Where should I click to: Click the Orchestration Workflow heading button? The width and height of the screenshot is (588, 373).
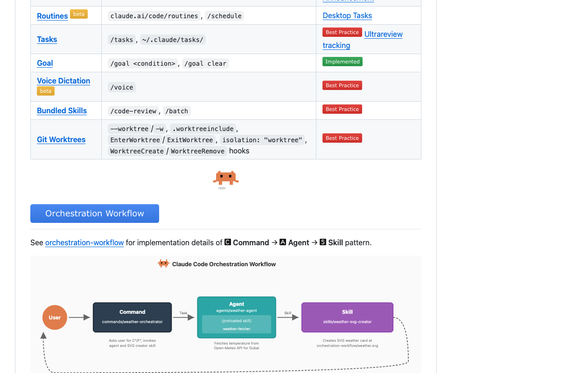(x=95, y=214)
